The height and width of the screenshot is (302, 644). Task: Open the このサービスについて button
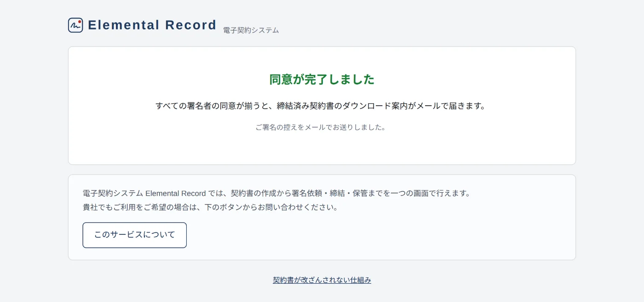click(x=135, y=235)
